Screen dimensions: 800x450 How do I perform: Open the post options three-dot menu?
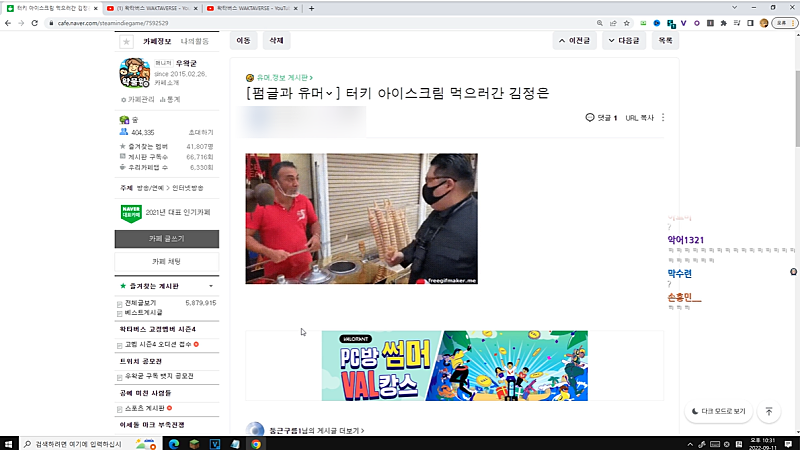663,117
